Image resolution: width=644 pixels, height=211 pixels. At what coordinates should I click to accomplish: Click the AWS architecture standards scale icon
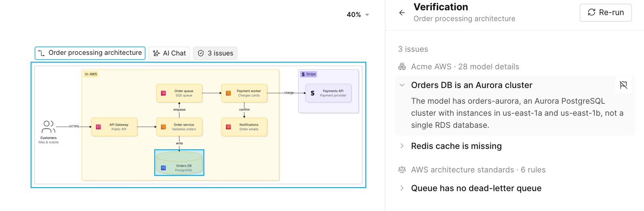(402, 170)
